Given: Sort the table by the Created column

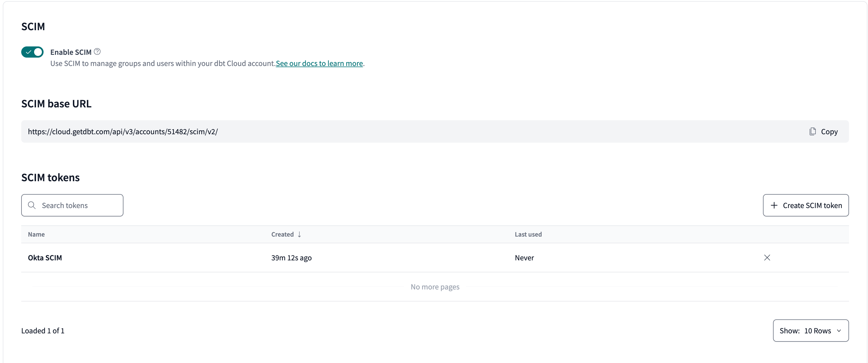Looking at the screenshot, I should pyautogui.click(x=282, y=234).
